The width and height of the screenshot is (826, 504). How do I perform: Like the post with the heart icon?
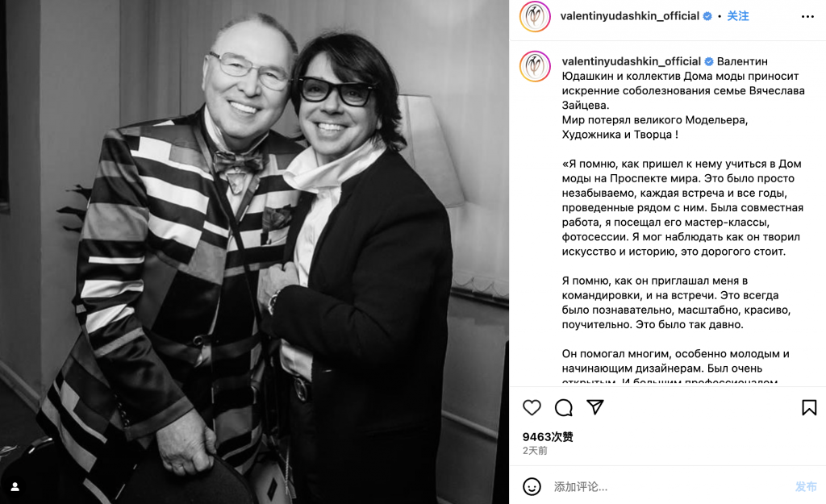click(x=532, y=407)
